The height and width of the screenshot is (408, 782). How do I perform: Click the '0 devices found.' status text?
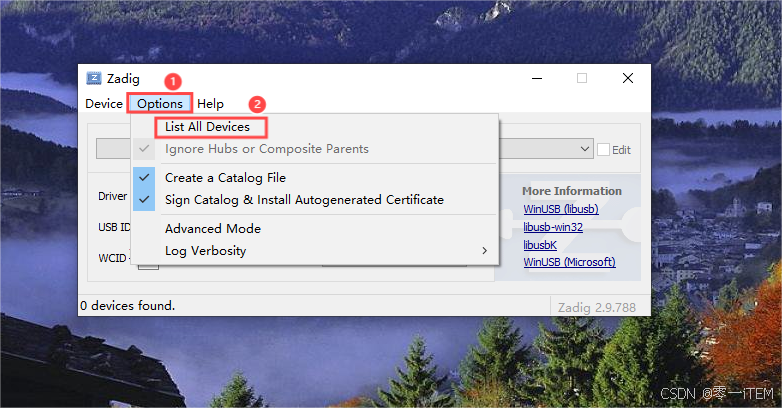point(128,306)
